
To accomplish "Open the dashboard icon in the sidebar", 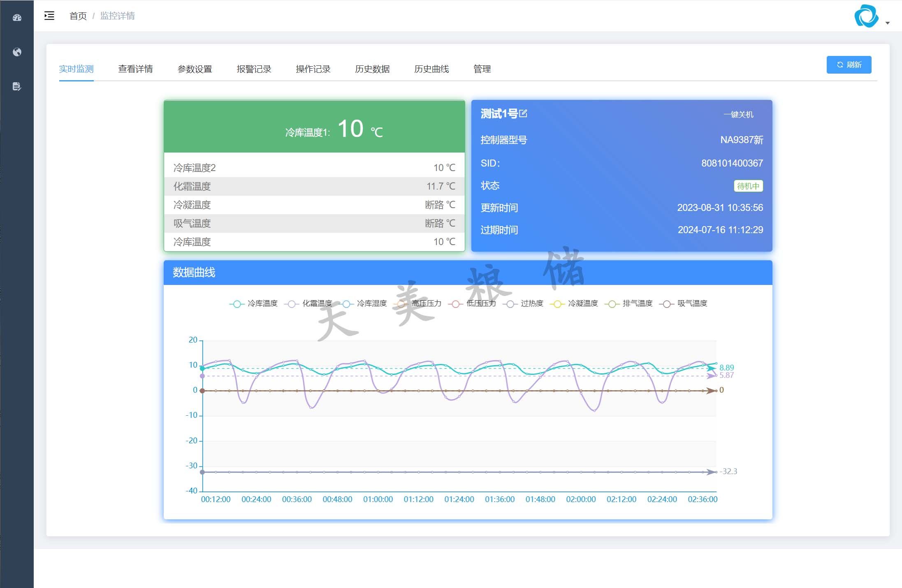I will click(17, 18).
